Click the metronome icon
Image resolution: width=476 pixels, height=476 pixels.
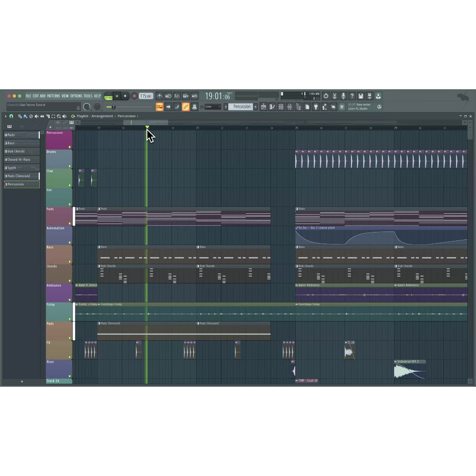[x=159, y=96]
